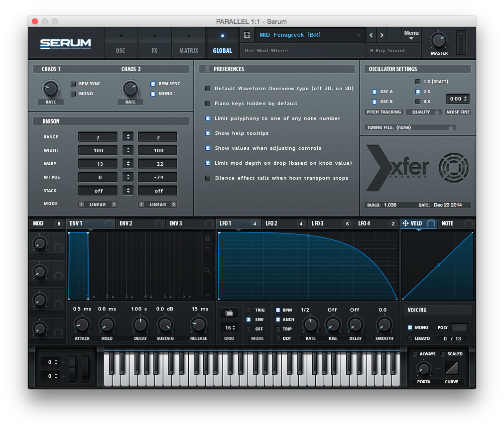Click the Noise Fine button
Viewport: 504px width, 429px height.
pyautogui.click(x=458, y=112)
